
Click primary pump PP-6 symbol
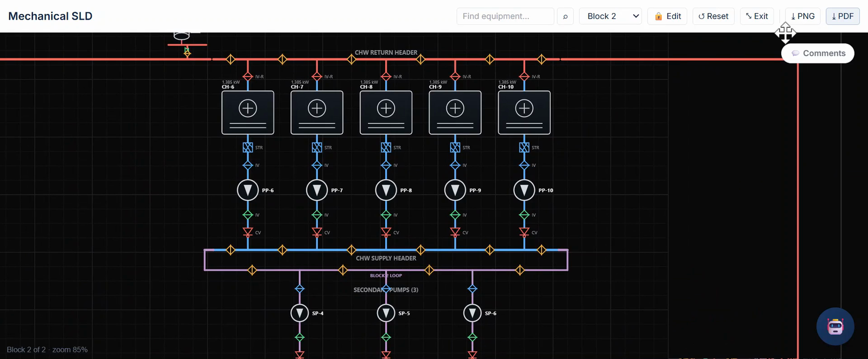tap(248, 190)
